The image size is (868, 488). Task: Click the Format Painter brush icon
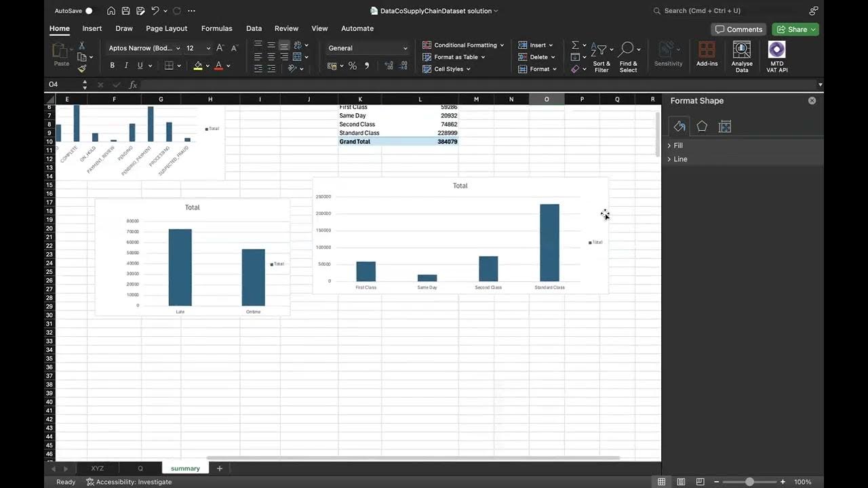[x=82, y=68]
